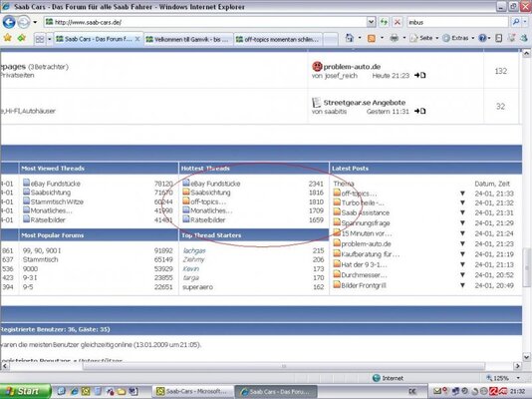Image resolution: width=532 pixels, height=399 pixels.
Task: Click the Refresh page icon
Action: pos(384,22)
